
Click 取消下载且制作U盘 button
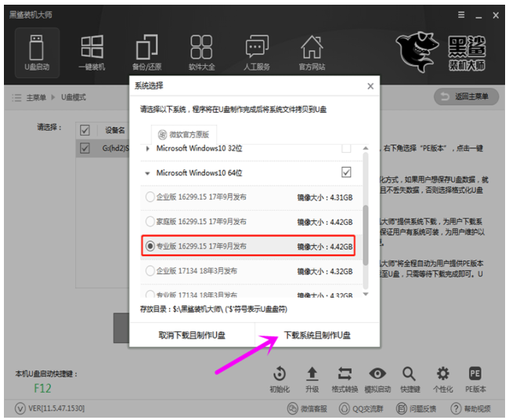192,335
